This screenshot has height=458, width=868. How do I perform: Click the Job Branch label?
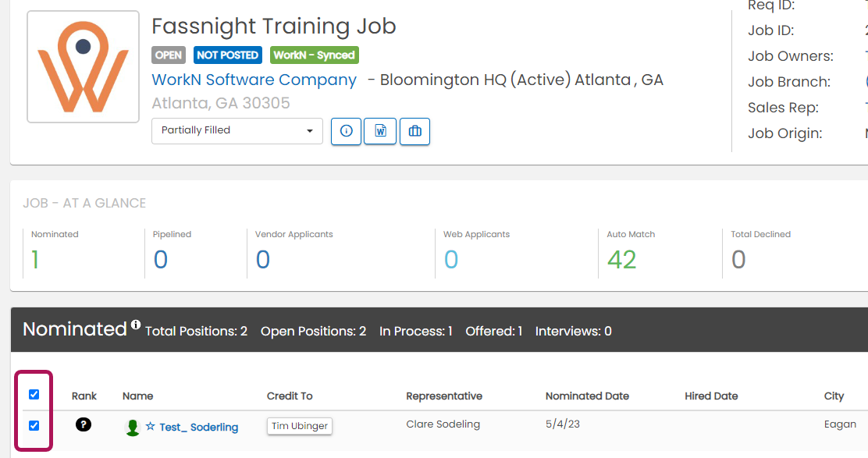789,82
